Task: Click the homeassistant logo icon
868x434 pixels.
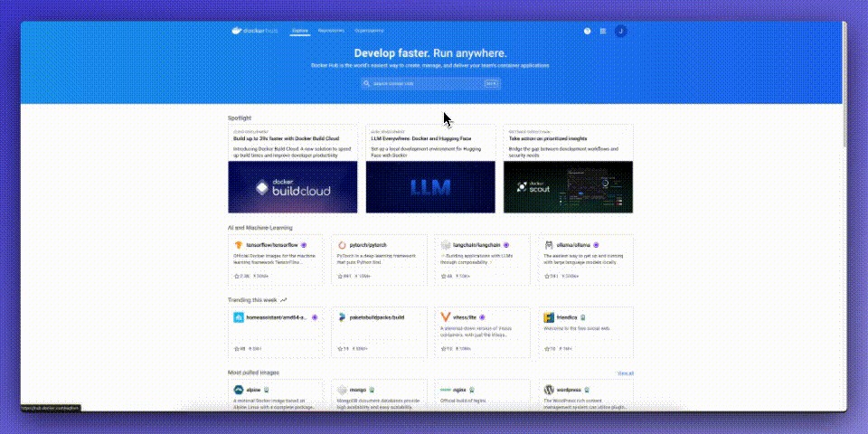Action: tap(239, 317)
